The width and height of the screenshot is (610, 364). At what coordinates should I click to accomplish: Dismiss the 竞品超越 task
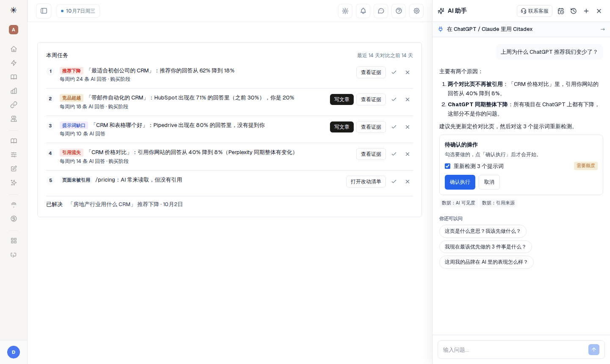tap(408, 99)
